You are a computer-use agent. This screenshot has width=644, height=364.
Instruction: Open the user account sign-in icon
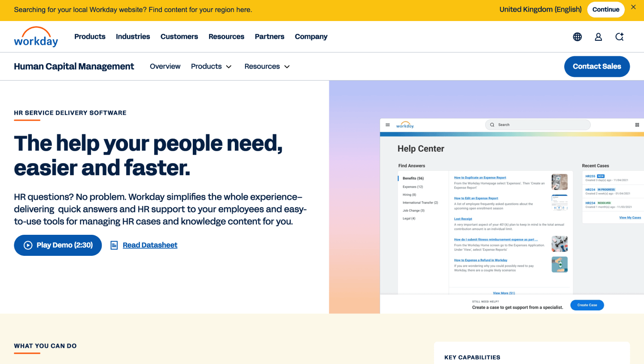point(598,37)
